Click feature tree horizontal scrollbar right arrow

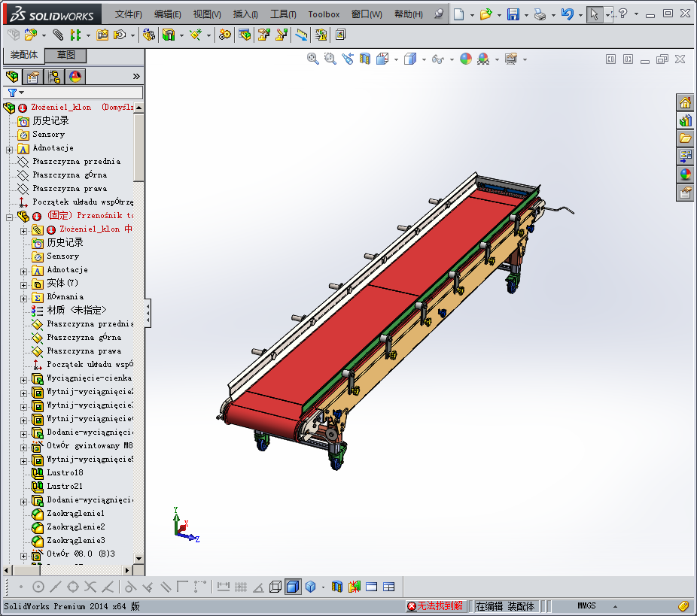[x=127, y=570]
